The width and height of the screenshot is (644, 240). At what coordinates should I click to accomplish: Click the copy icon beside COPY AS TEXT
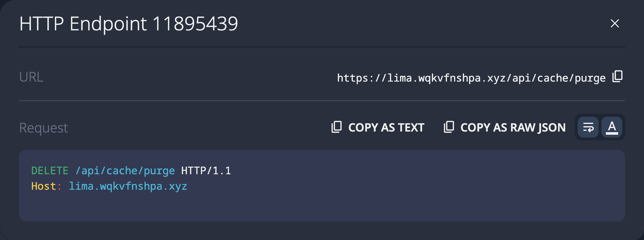coord(337,127)
